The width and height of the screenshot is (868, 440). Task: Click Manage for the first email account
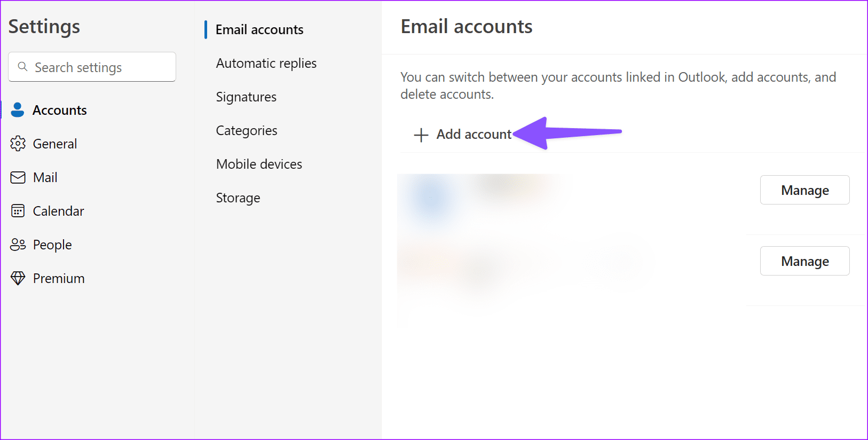[804, 190]
